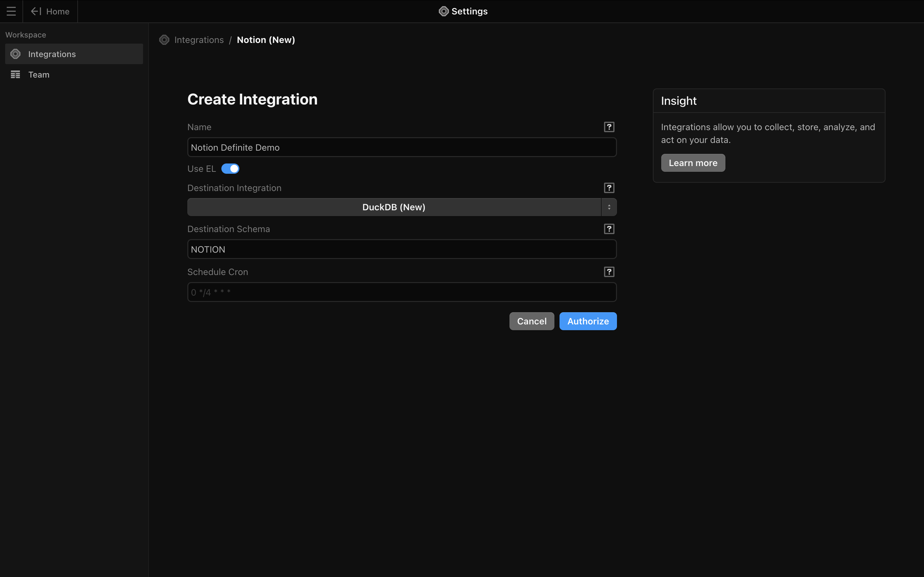
Task: Select Team in Workspace sidebar
Action: click(x=39, y=75)
